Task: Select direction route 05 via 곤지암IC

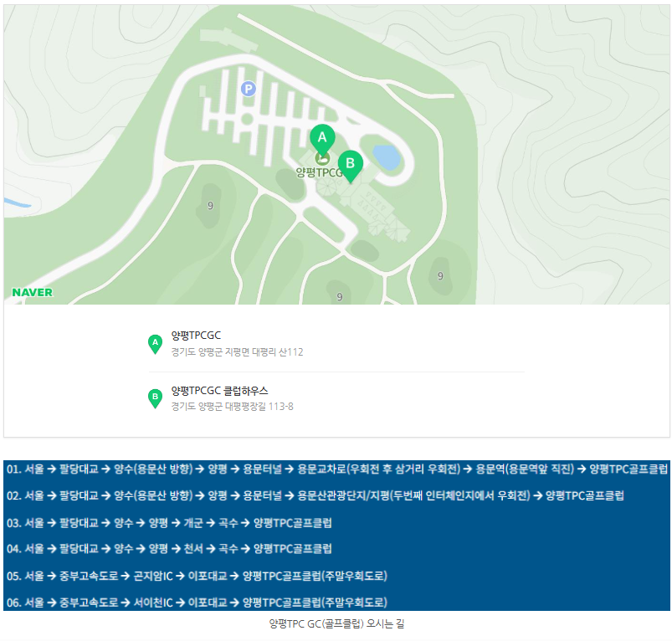Action: click(x=197, y=576)
